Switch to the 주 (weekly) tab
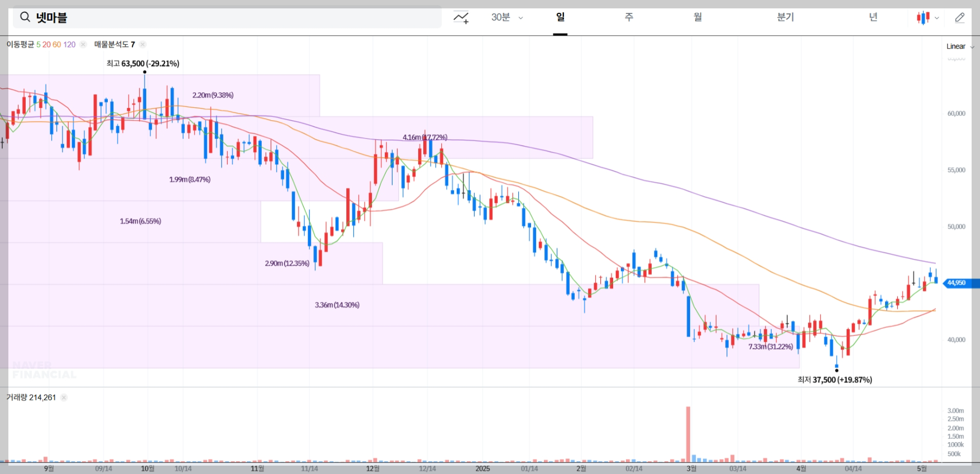Image resolution: width=980 pixels, height=474 pixels. coord(629,17)
